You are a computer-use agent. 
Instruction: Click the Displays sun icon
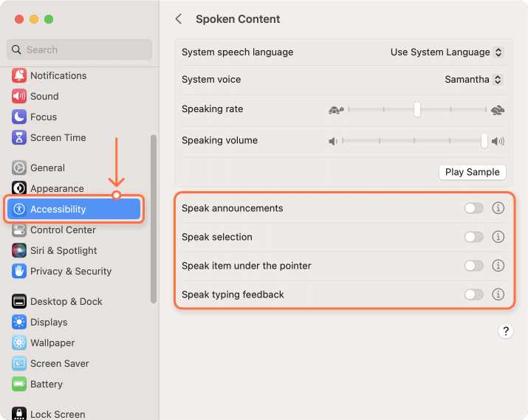(19, 322)
